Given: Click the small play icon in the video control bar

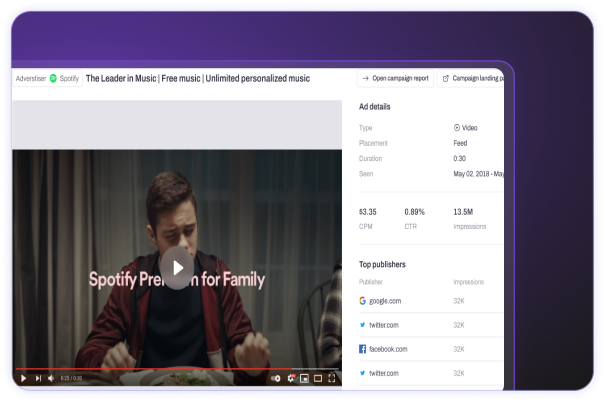Looking at the screenshot, I should (23, 378).
